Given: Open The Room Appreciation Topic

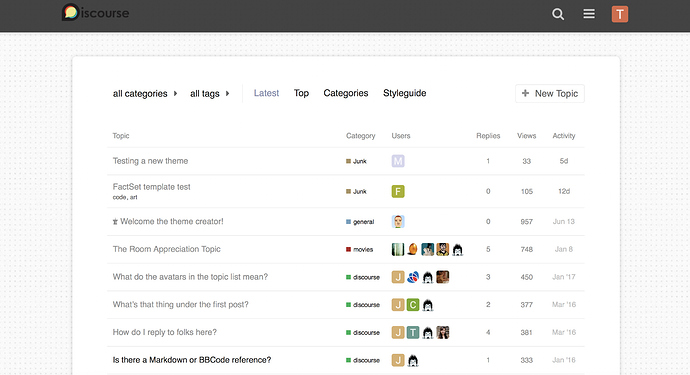Looking at the screenshot, I should [x=166, y=249].
